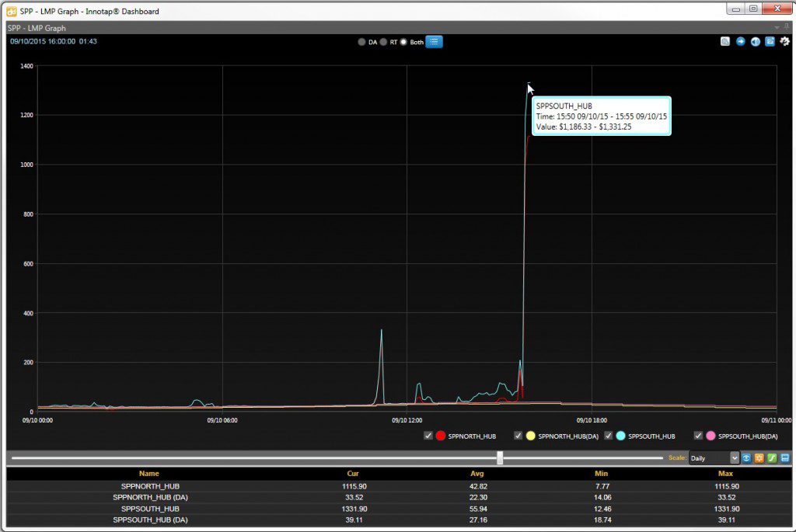
Task: Click the cyan SPPSOUTH_HUB color swatch
Action: 620,436
